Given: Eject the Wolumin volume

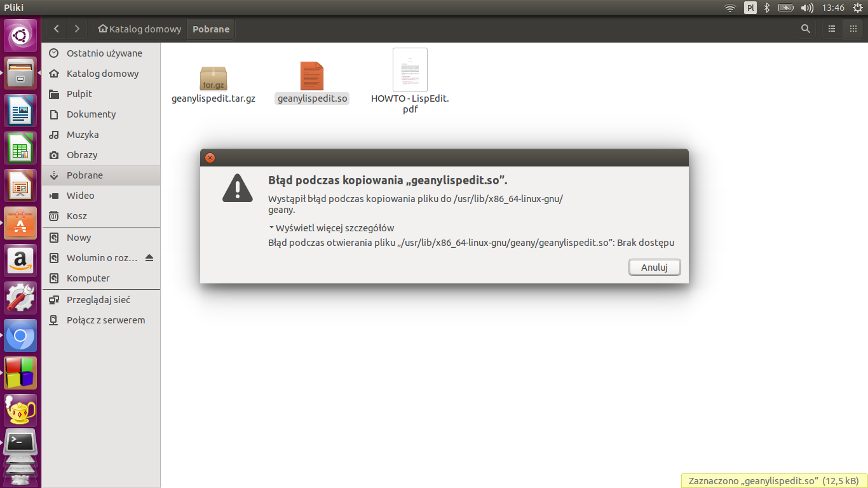Looking at the screenshot, I should [149, 258].
